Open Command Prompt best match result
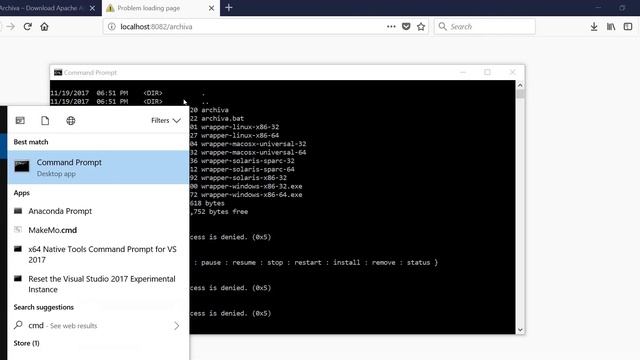 (98, 167)
